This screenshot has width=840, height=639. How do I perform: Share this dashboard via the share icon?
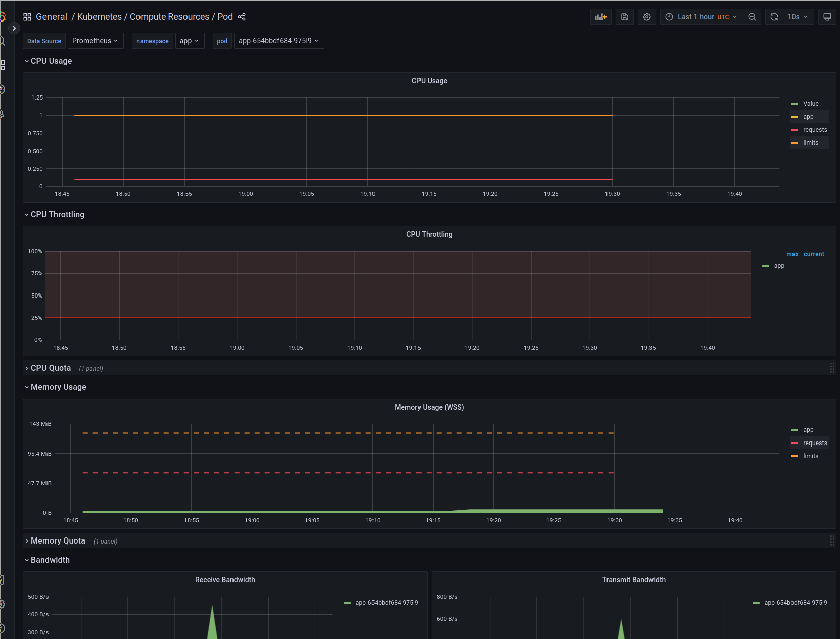coord(242,17)
